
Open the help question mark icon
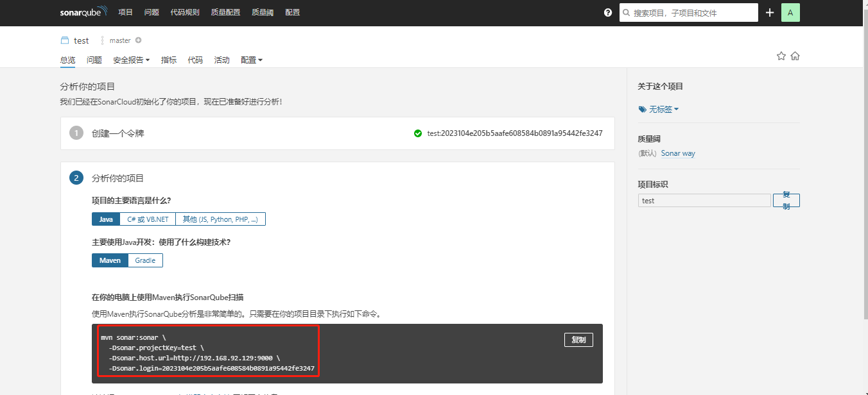pyautogui.click(x=608, y=12)
